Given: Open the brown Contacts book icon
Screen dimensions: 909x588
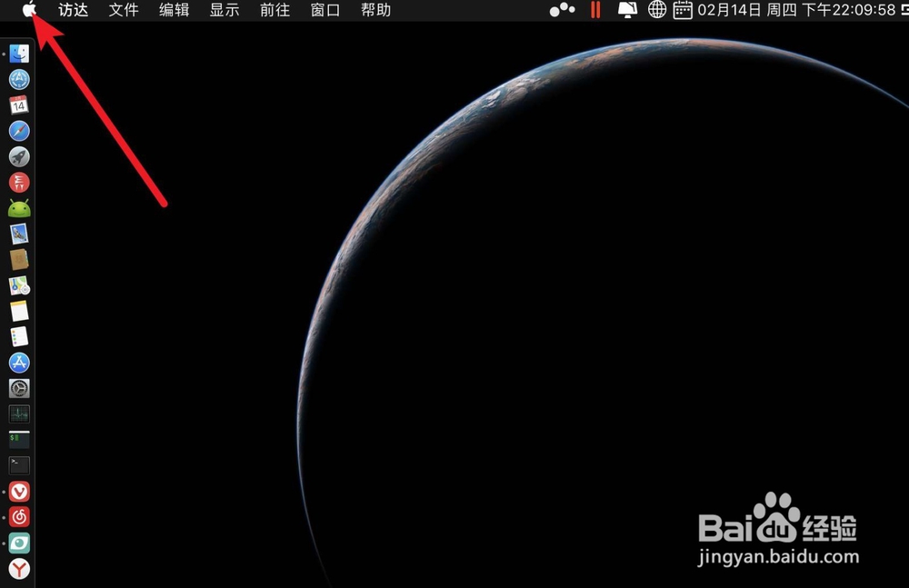Looking at the screenshot, I should pyautogui.click(x=19, y=259).
